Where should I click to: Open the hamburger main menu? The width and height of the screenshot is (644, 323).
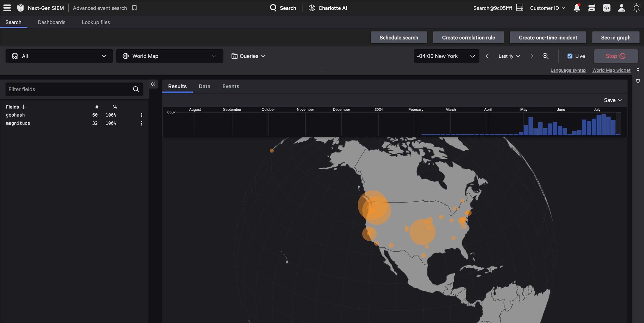7,8
